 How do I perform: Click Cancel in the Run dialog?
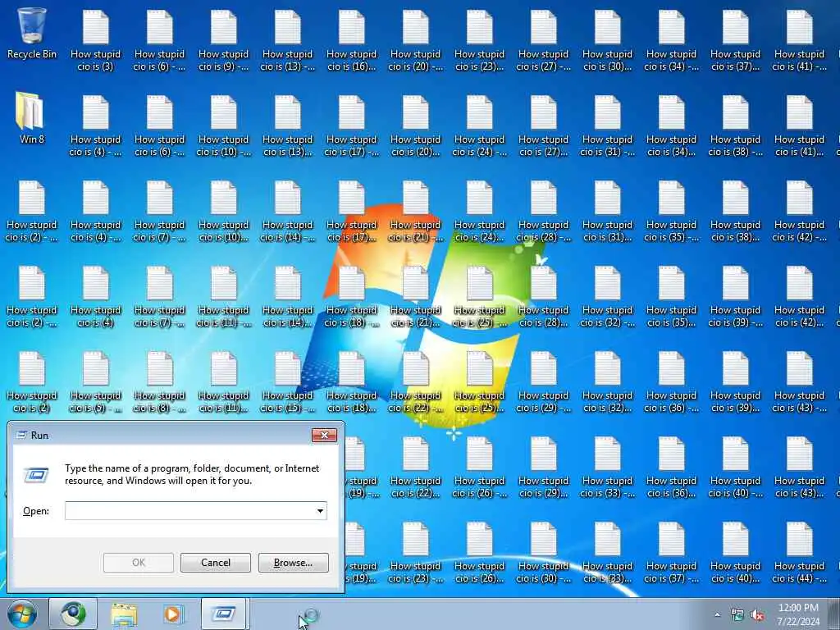click(x=216, y=563)
